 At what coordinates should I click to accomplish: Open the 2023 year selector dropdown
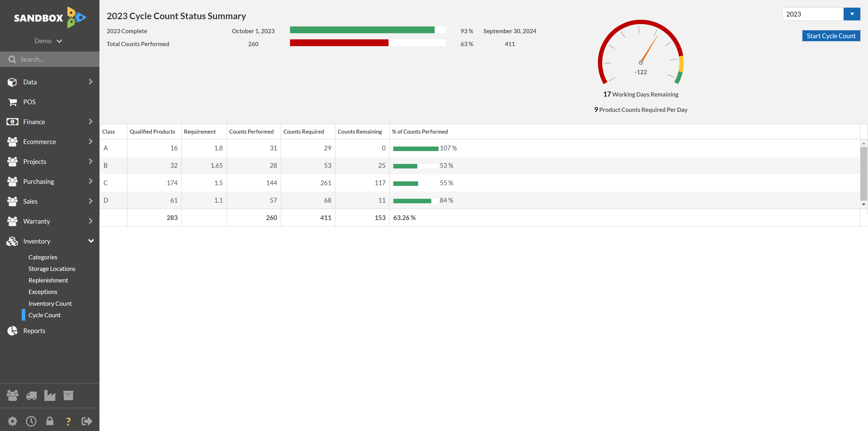coord(852,14)
